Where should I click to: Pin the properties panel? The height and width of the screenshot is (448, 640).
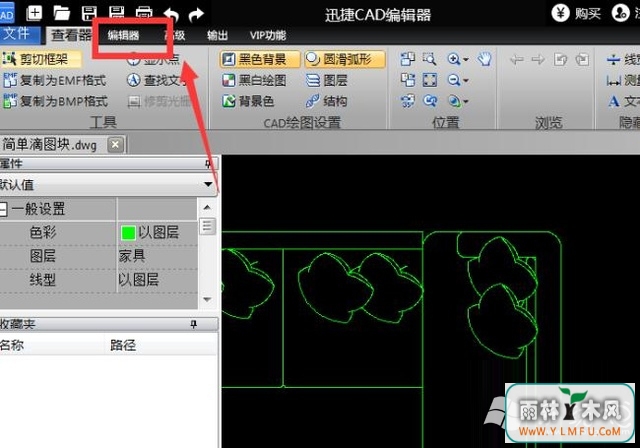pos(208,164)
